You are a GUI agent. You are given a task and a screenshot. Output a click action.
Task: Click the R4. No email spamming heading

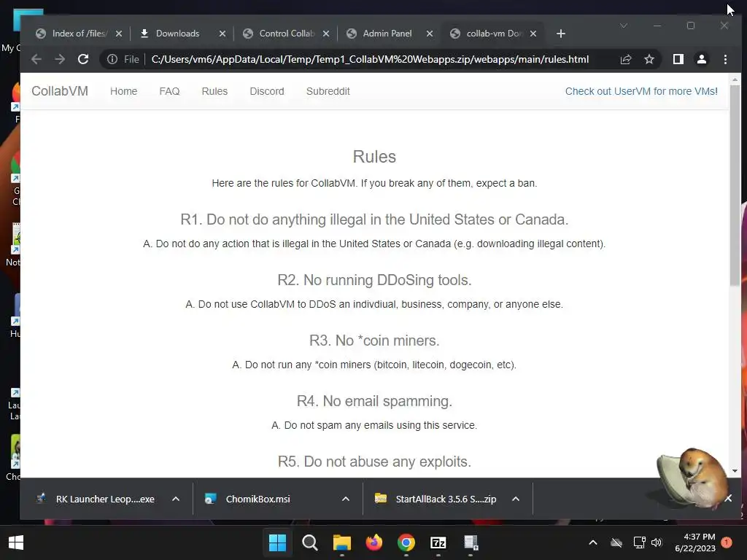point(374,401)
